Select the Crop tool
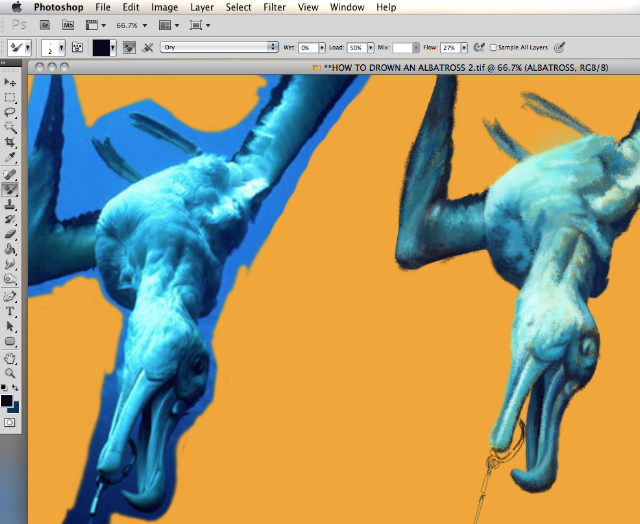This screenshot has width=640, height=524. [10, 142]
